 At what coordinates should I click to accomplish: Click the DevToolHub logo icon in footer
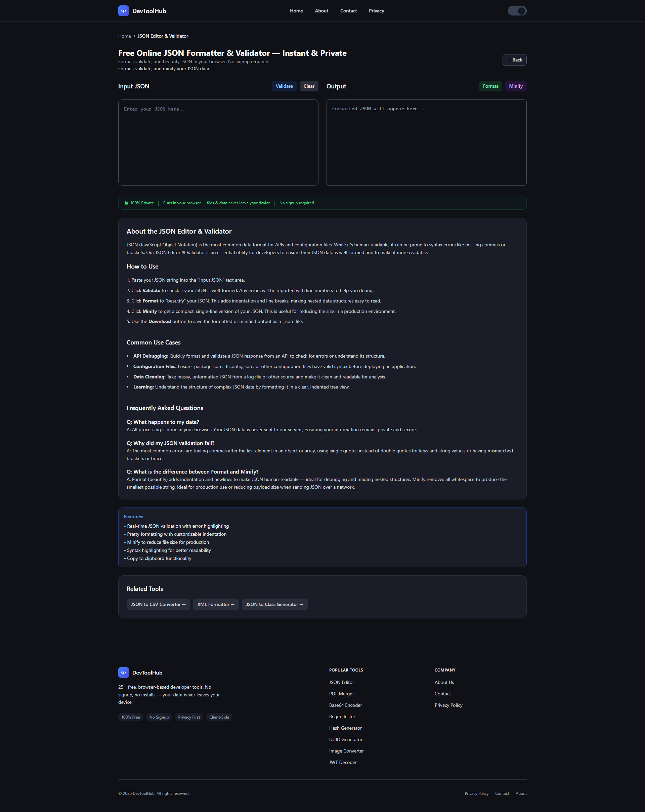124,672
